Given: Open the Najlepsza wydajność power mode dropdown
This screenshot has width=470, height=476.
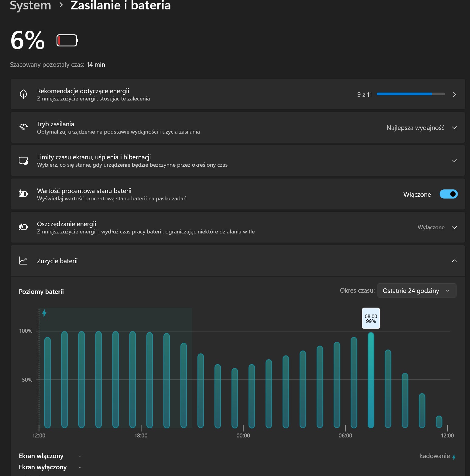Looking at the screenshot, I should coord(421,128).
